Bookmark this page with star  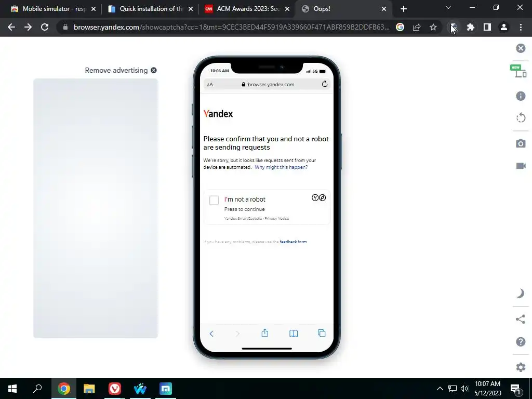pyautogui.click(x=433, y=27)
